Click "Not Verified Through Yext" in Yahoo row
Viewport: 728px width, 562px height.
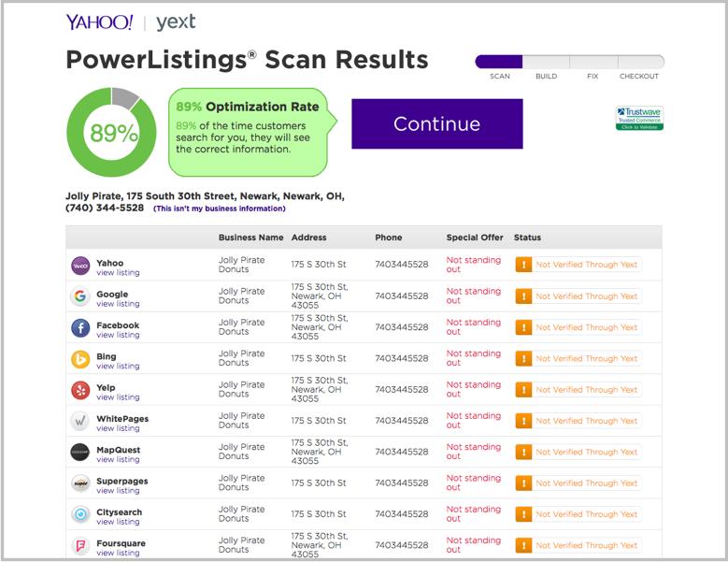click(586, 265)
